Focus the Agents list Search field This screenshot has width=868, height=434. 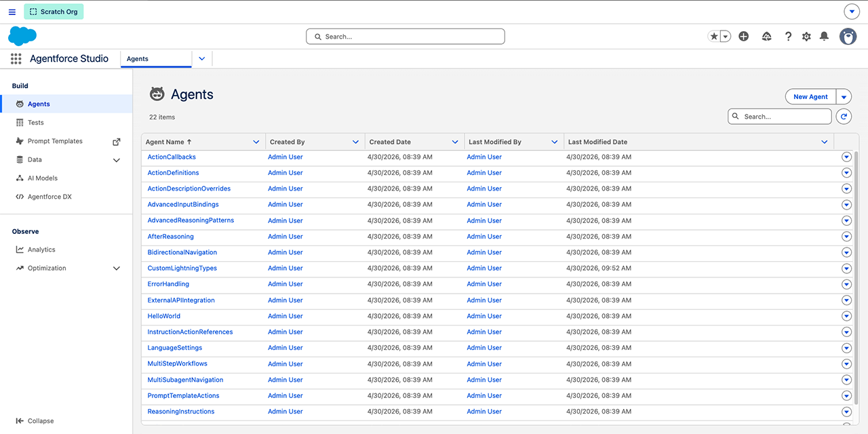[780, 117]
